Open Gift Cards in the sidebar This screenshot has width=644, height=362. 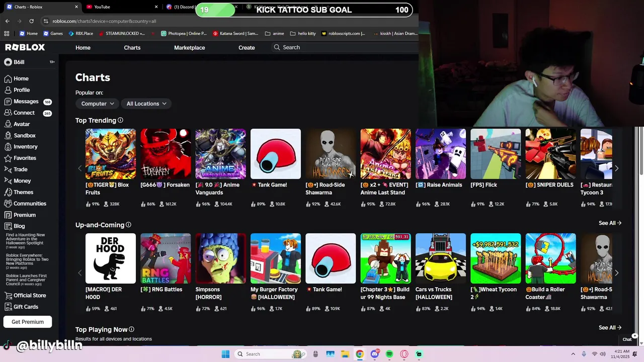coord(21,307)
